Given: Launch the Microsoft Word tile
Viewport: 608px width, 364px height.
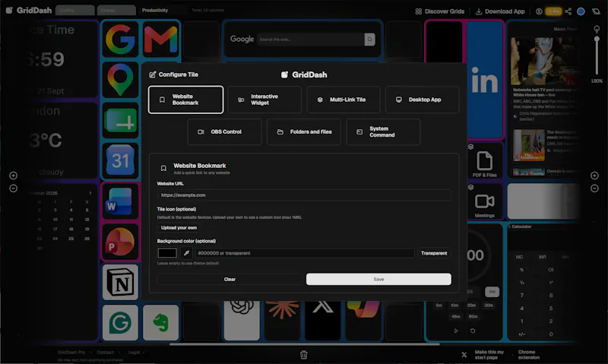Looking at the screenshot, I should [120, 201].
